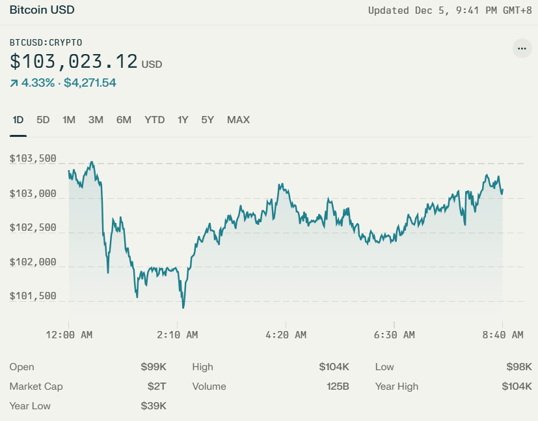
Task: Click the Bitcoin USD title
Action: pos(42,10)
